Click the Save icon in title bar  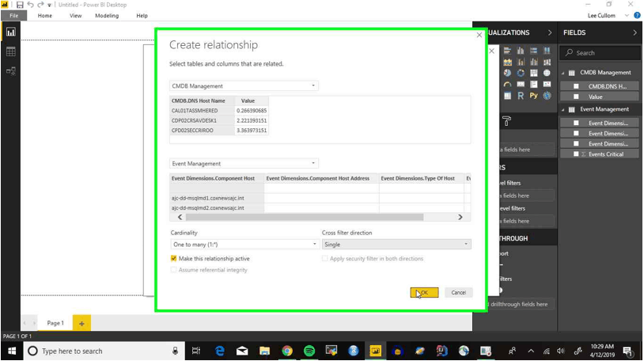tap(20, 5)
